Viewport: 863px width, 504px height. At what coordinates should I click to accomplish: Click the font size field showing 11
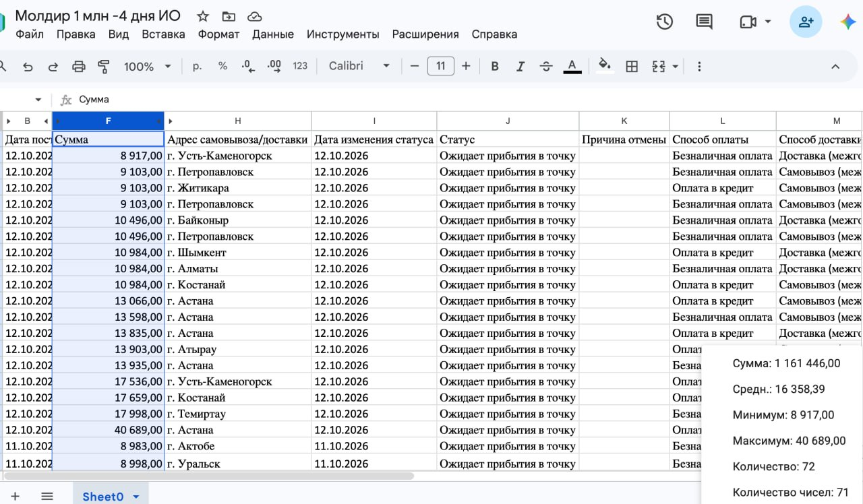(441, 66)
